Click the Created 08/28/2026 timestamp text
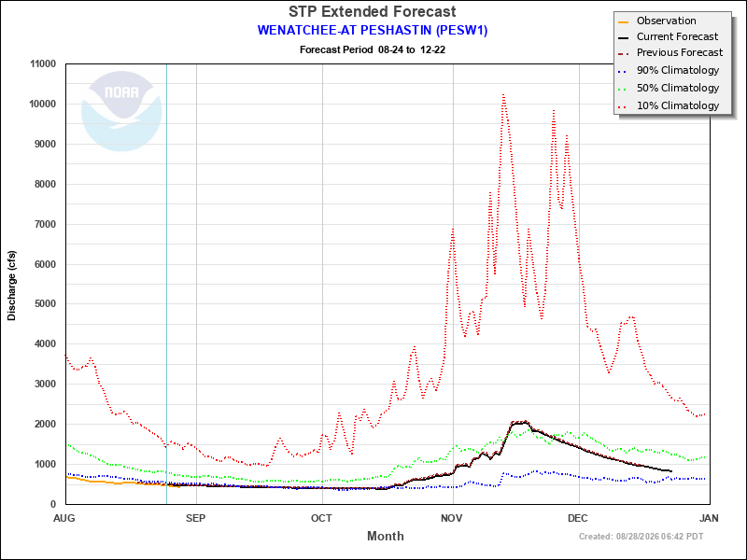 click(x=641, y=537)
